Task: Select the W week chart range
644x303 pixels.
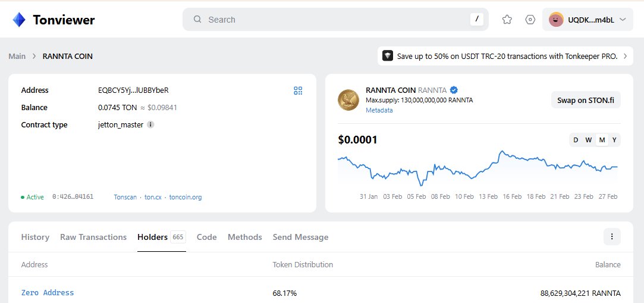Action: click(589, 140)
